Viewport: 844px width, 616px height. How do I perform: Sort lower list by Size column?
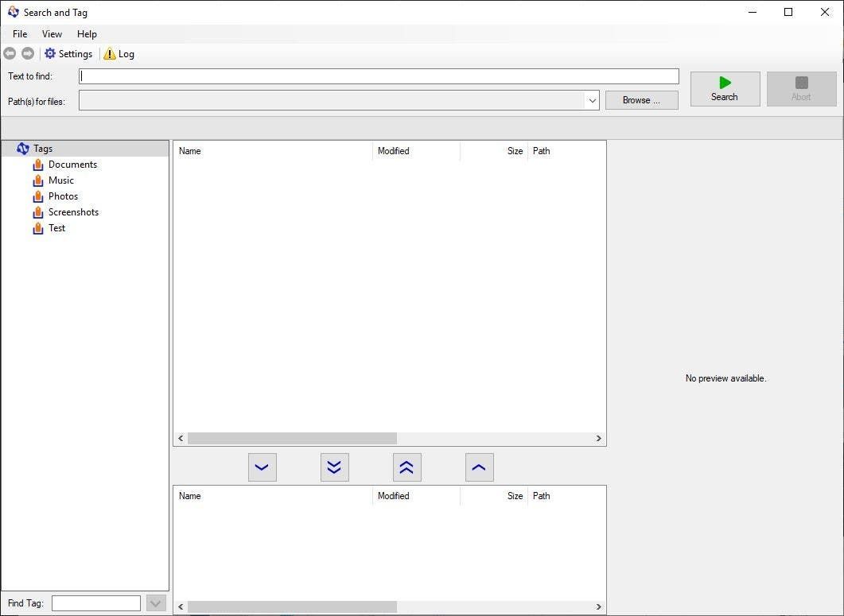[x=493, y=496]
